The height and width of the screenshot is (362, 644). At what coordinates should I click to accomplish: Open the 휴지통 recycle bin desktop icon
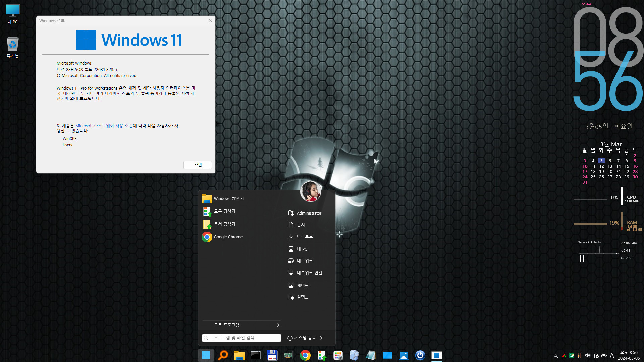point(13,48)
